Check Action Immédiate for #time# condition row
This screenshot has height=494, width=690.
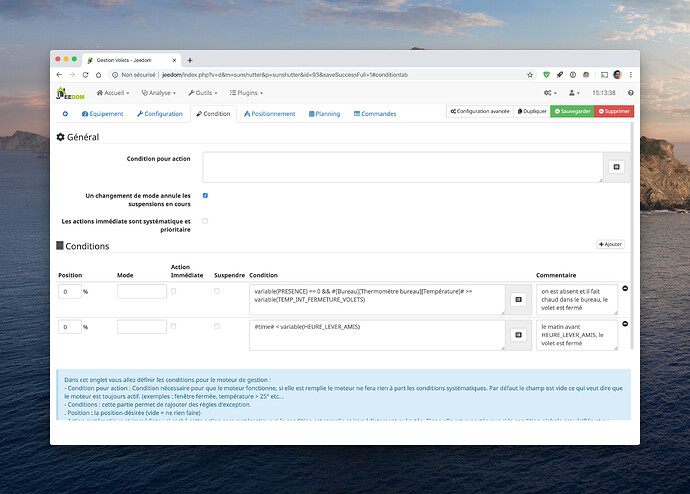(x=173, y=326)
